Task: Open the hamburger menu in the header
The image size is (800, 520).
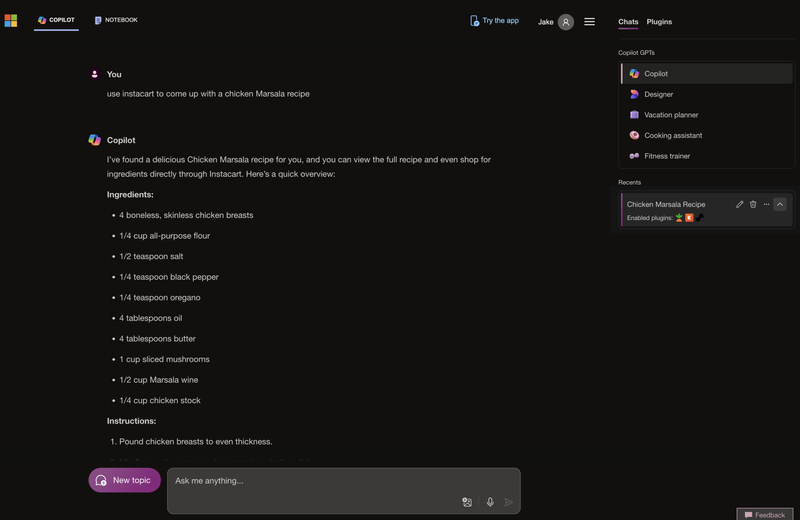Action: [x=590, y=21]
